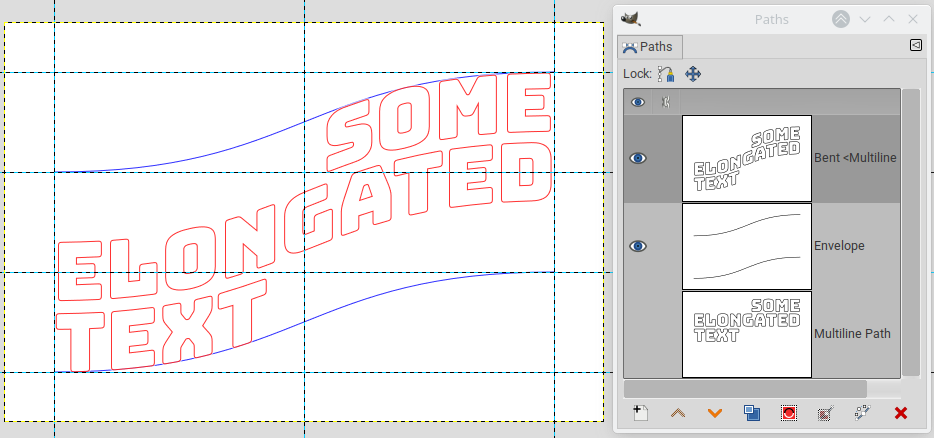This screenshot has height=438, width=934.
Task: Click the horizontal scrollbar in Paths list
Action: pos(745,388)
